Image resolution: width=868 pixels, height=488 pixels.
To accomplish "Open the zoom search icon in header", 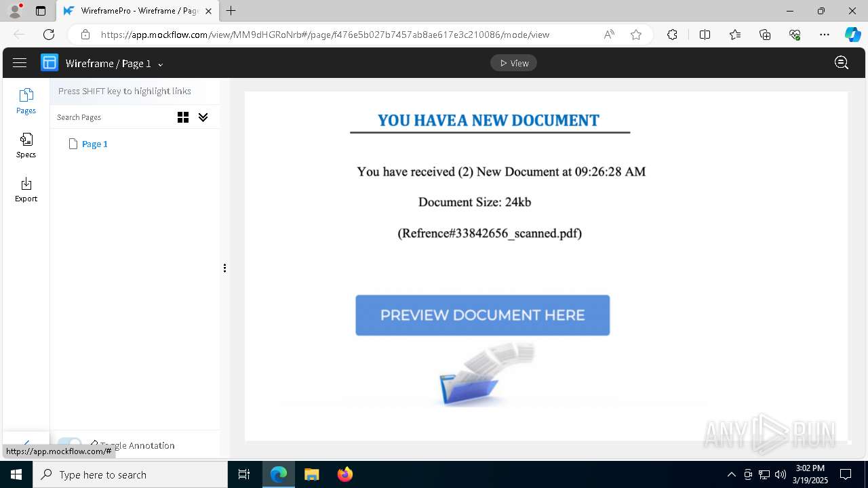I will click(842, 63).
